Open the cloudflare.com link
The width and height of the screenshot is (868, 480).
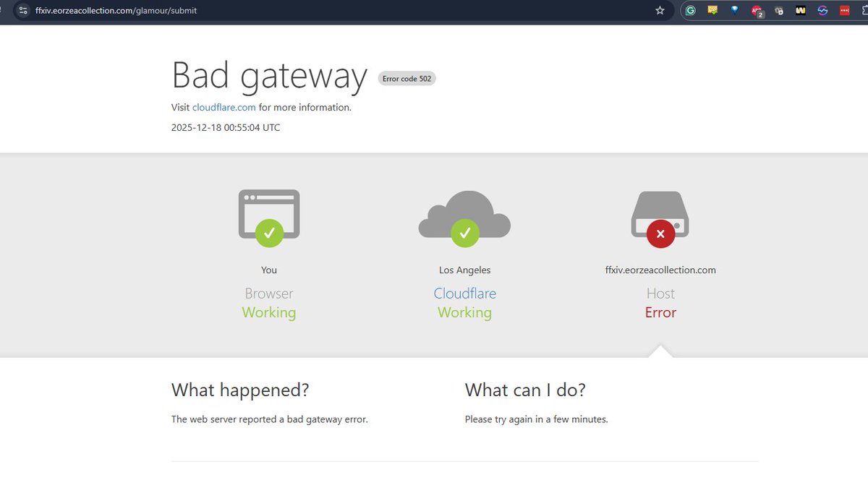(224, 107)
